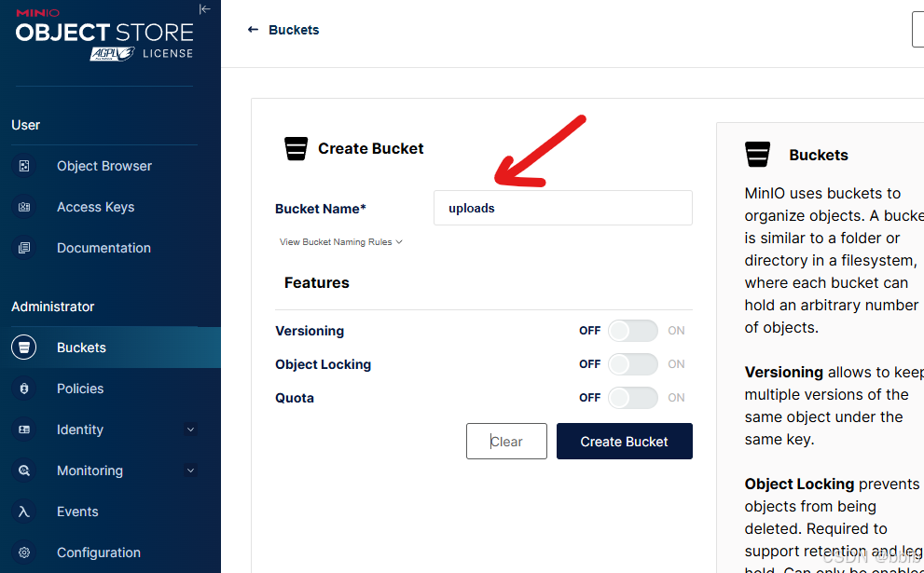The image size is (924, 573).
Task: Click the Versioning feature label
Action: pyautogui.click(x=310, y=331)
